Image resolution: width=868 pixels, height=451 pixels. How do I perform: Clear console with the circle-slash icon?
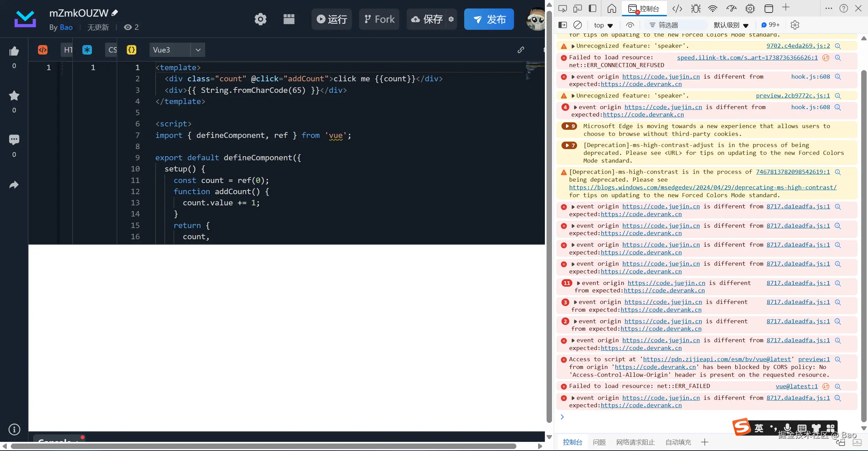[x=577, y=25]
